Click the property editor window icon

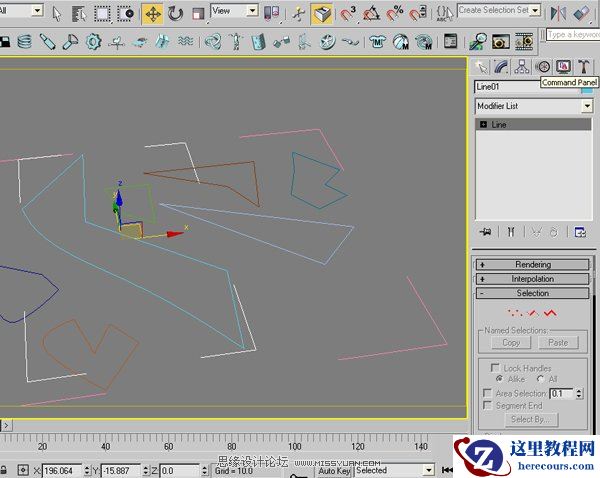pos(450,41)
